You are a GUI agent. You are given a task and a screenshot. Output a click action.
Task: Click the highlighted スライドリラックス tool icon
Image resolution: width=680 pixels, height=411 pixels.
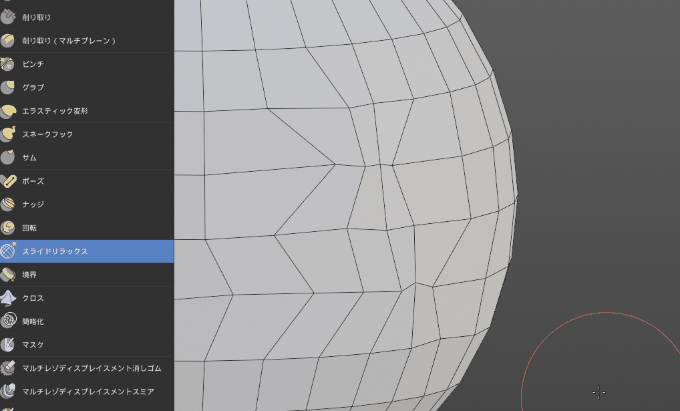[x=8, y=251]
